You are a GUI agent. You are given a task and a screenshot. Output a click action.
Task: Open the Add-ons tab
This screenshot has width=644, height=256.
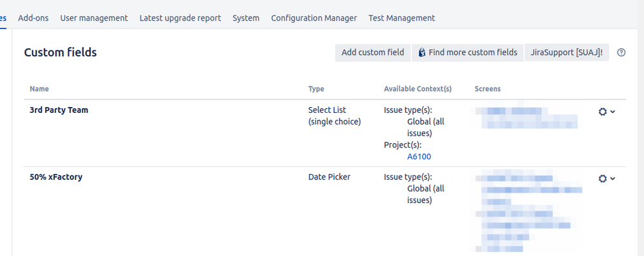pos(34,18)
